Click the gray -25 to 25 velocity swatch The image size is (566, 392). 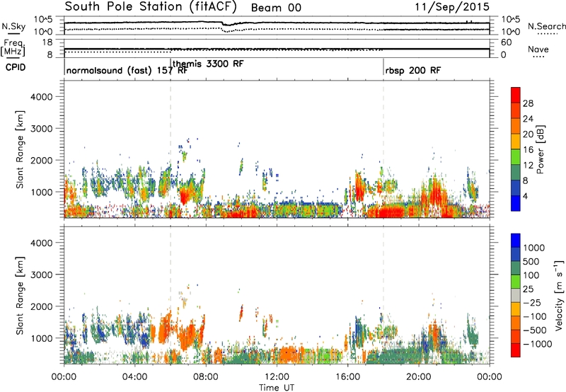point(516,295)
